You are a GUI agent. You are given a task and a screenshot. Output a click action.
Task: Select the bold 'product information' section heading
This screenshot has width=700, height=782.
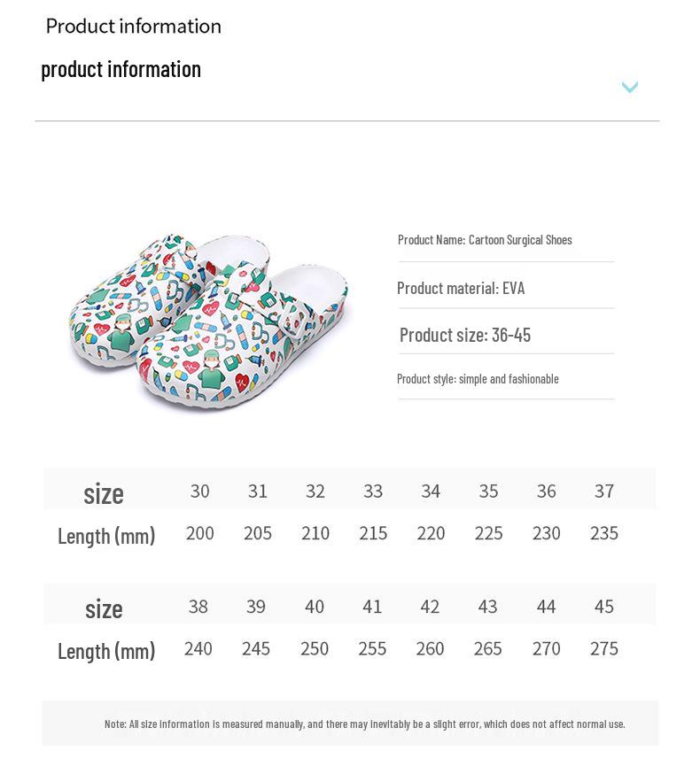pyautogui.click(x=121, y=69)
